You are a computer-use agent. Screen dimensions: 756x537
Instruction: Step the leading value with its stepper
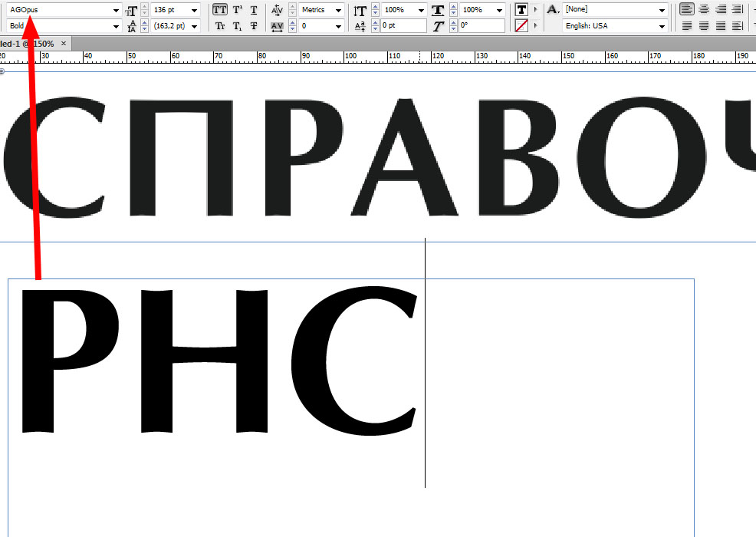(145, 27)
